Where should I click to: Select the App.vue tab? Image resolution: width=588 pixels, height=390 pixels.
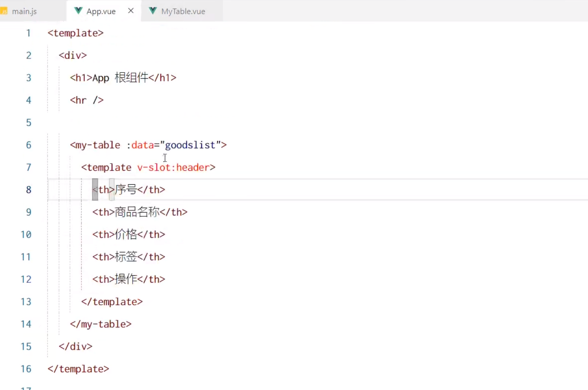101,11
